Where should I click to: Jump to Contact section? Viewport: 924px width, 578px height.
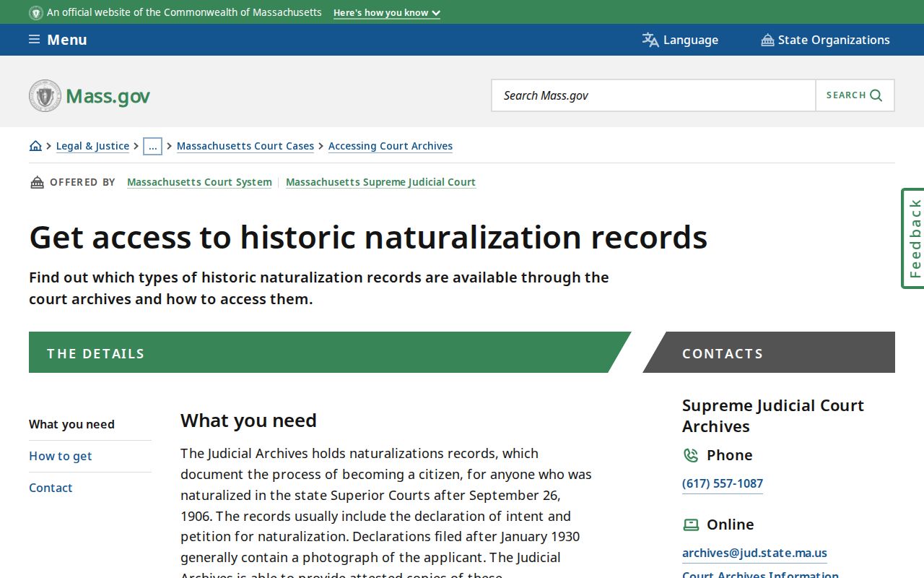coord(51,488)
